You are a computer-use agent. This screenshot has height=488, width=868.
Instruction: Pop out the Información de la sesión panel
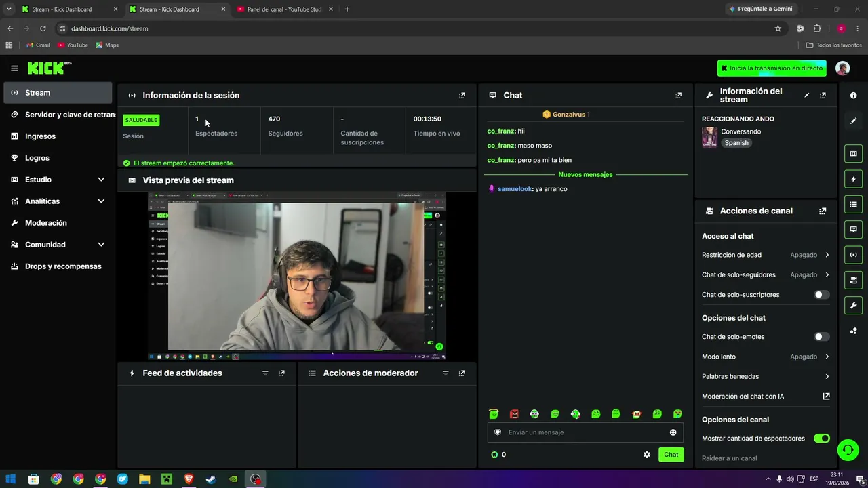tap(462, 96)
